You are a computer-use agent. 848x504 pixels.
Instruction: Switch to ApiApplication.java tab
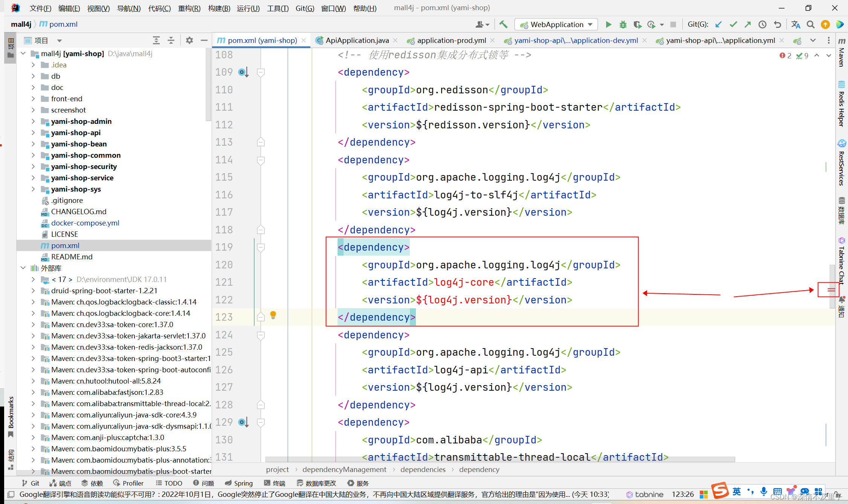click(x=356, y=40)
